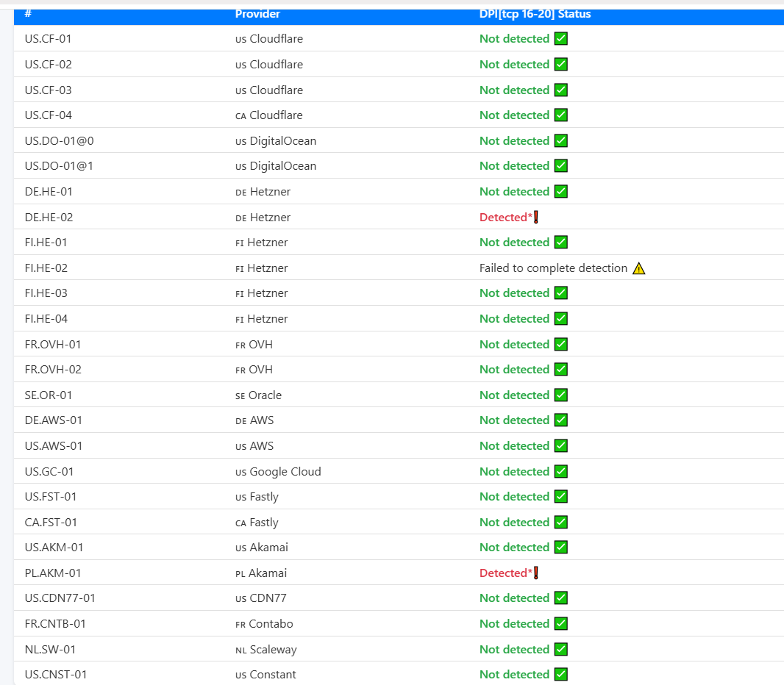Click 'CA Cloudflare' provider cell
This screenshot has width=784, height=685.
[269, 115]
